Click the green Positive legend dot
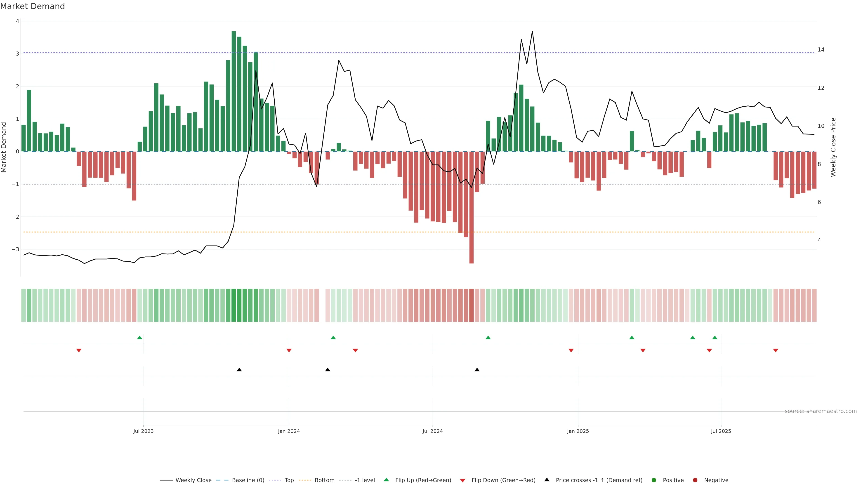Viewport: 868px width, 488px height. pyautogui.click(x=654, y=480)
